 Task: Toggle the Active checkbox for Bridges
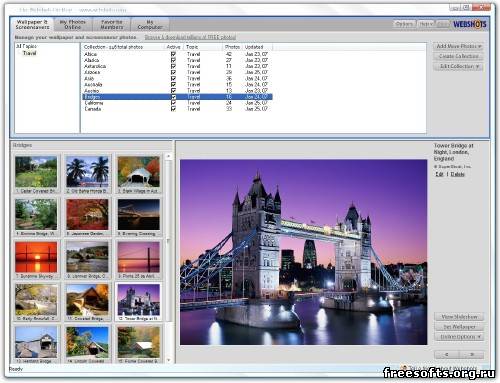tap(173, 97)
